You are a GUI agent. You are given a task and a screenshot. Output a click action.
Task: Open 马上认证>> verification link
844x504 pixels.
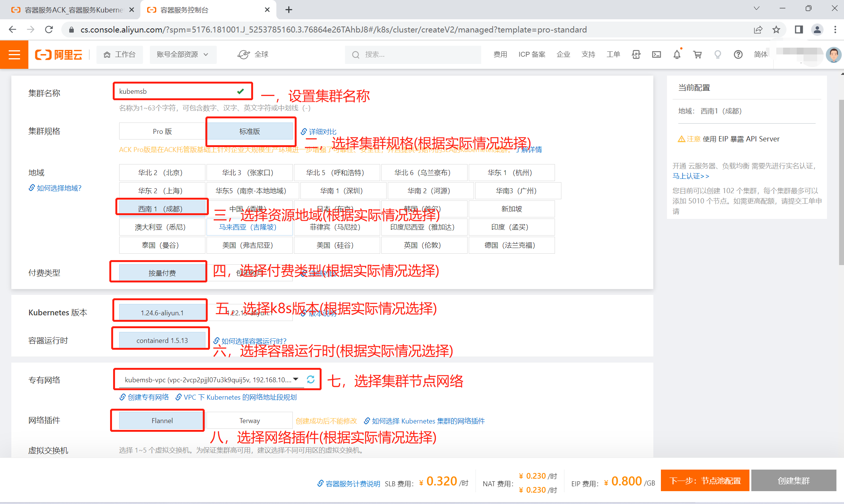[x=691, y=176]
